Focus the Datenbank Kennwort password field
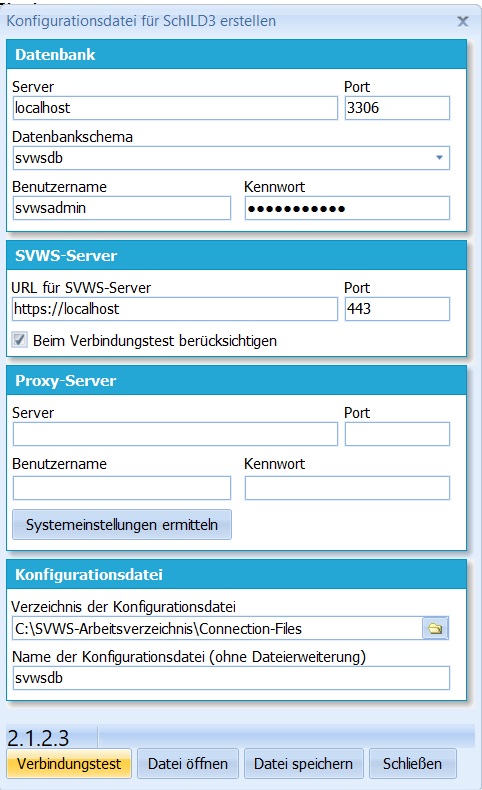The image size is (482, 790). (347, 208)
